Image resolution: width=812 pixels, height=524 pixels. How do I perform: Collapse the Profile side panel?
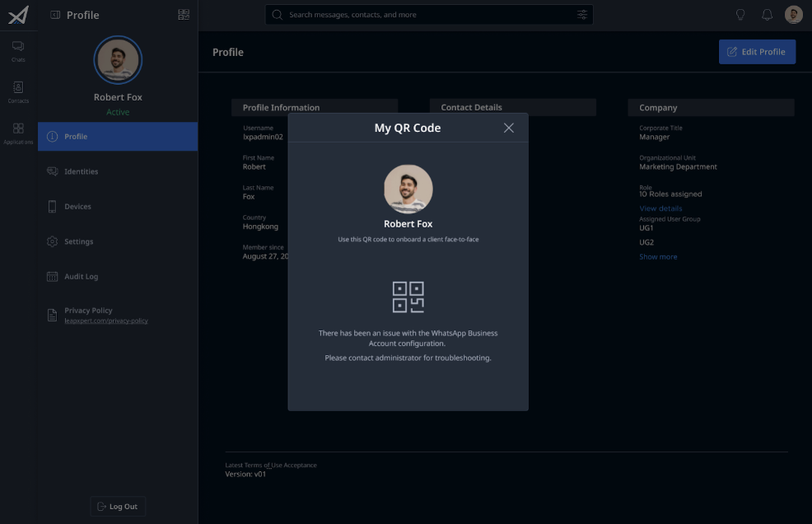[55, 15]
